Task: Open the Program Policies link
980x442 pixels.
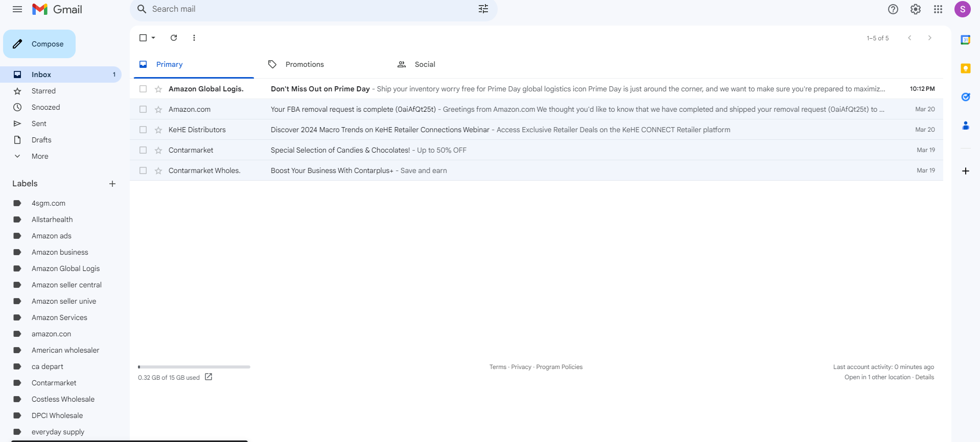Action: 559,367
